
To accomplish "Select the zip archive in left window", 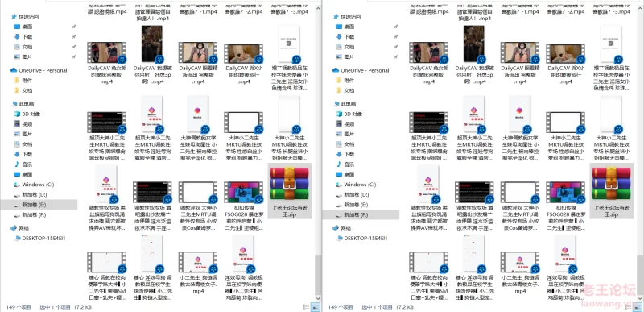I will [290, 191].
